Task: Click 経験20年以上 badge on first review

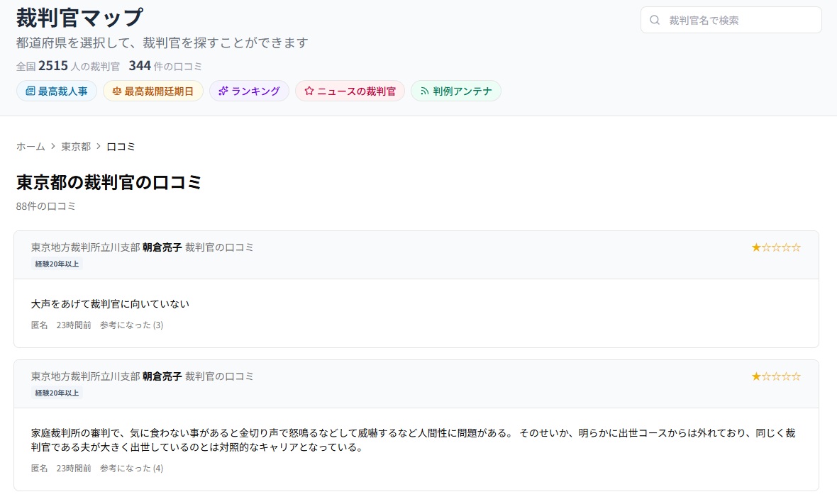Action: point(57,264)
